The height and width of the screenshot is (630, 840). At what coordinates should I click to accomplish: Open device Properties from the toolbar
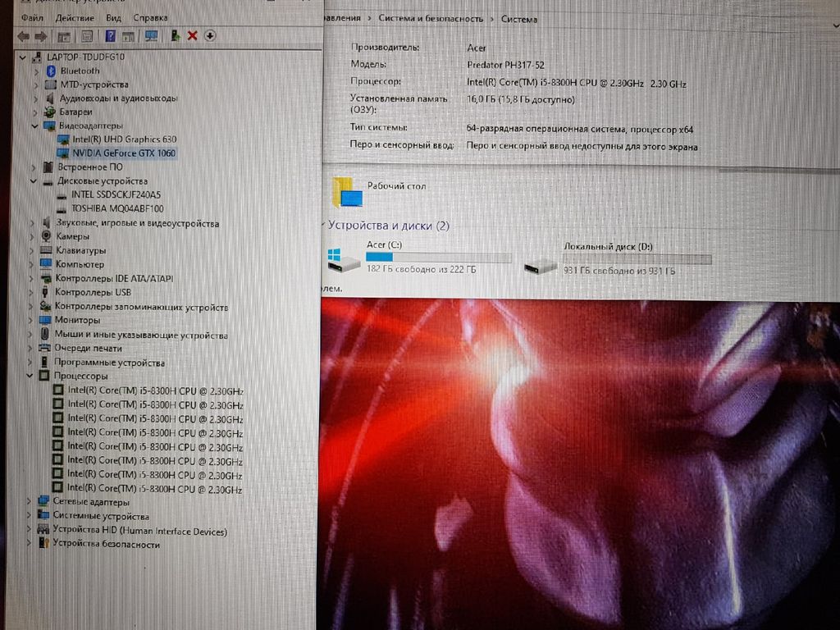[87, 36]
